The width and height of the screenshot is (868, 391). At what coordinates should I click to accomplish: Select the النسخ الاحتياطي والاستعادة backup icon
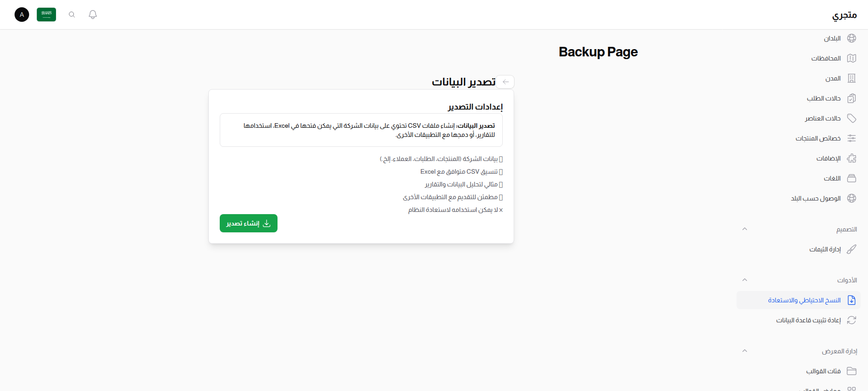[x=852, y=300]
